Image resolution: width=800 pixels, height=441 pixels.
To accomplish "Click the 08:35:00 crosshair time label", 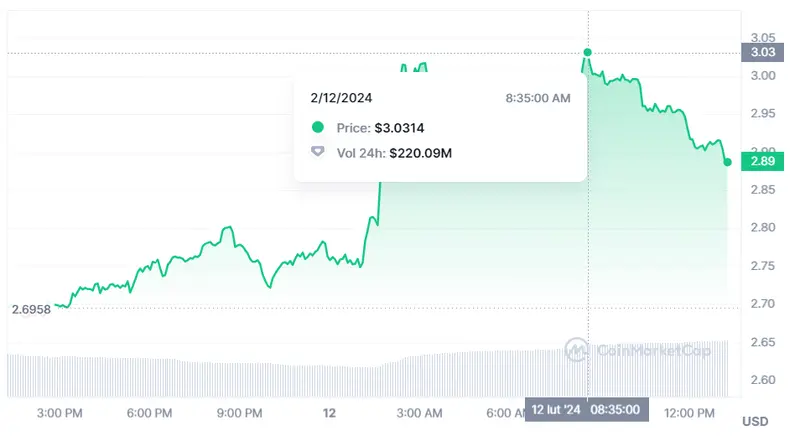I will pos(617,410).
